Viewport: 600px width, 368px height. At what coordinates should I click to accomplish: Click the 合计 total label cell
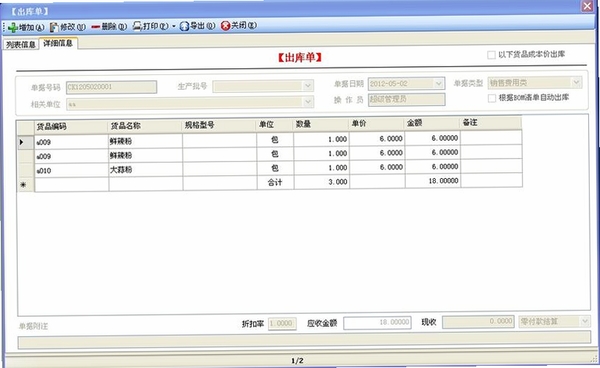point(275,182)
